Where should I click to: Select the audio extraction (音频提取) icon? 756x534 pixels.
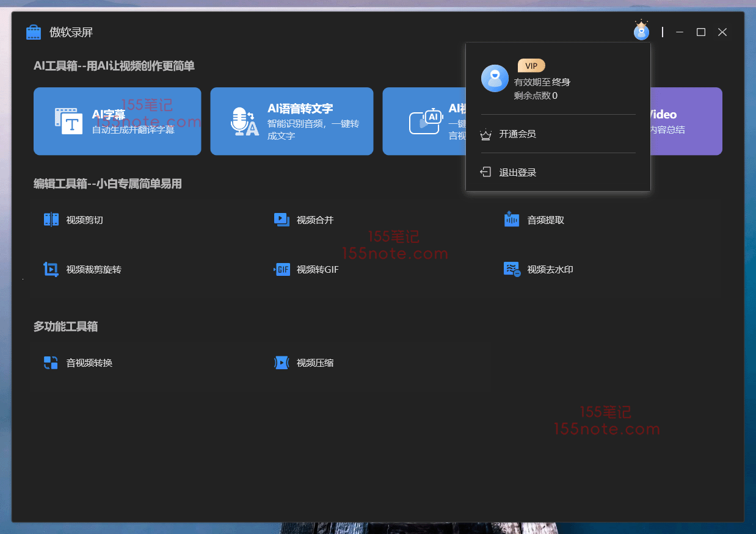pyautogui.click(x=512, y=220)
